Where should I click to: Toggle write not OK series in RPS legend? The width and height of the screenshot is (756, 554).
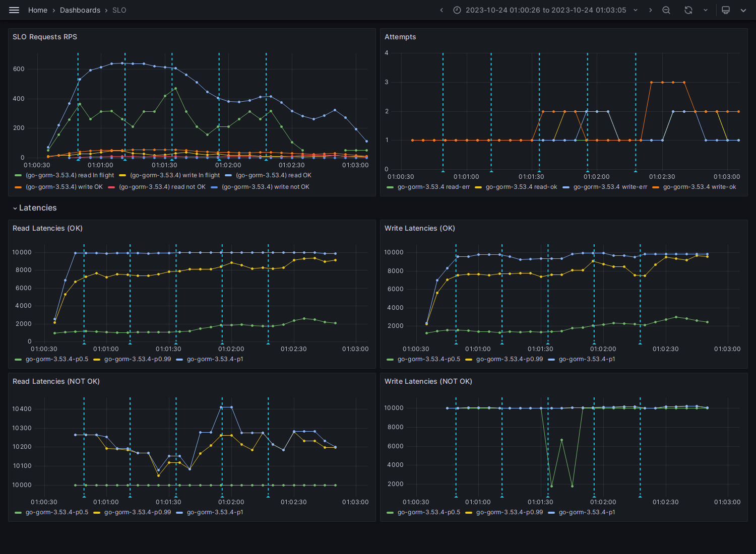266,187
